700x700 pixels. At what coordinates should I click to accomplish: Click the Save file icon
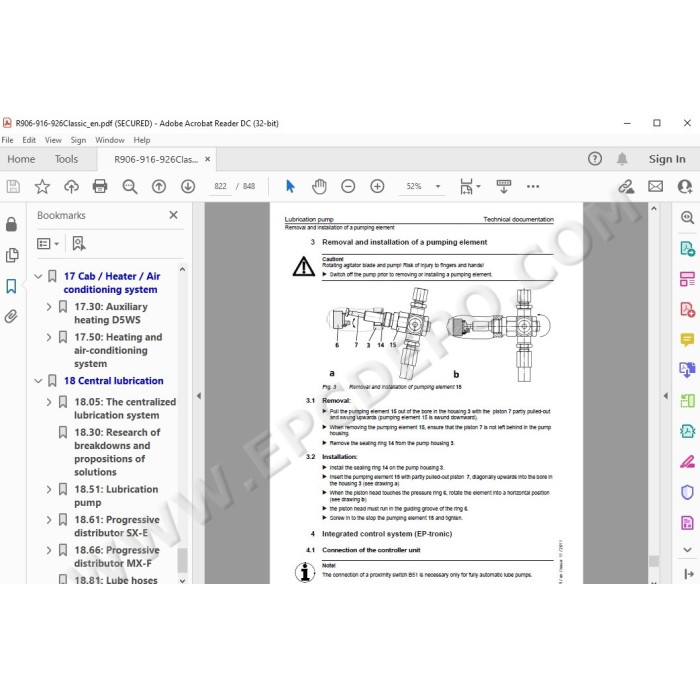click(x=13, y=186)
